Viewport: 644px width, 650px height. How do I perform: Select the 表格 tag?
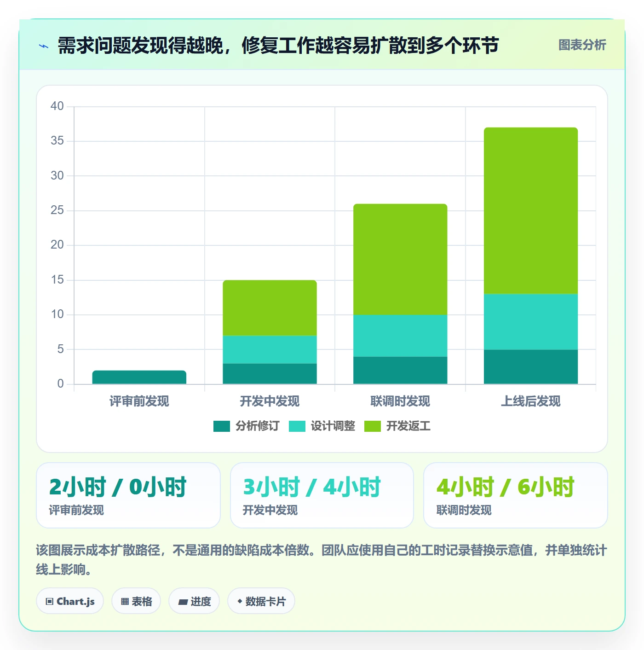(x=136, y=601)
